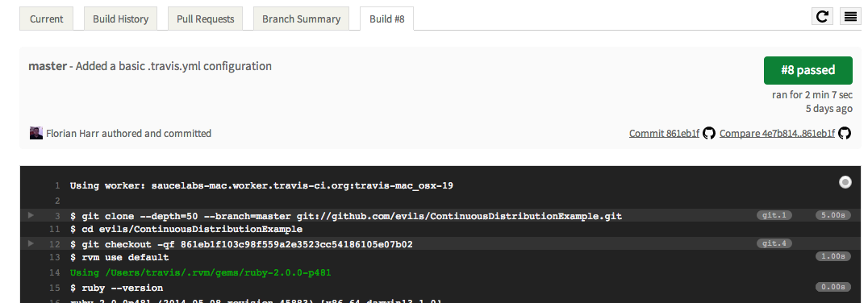Click the refresh build icon
The image size is (868, 303).
823,17
